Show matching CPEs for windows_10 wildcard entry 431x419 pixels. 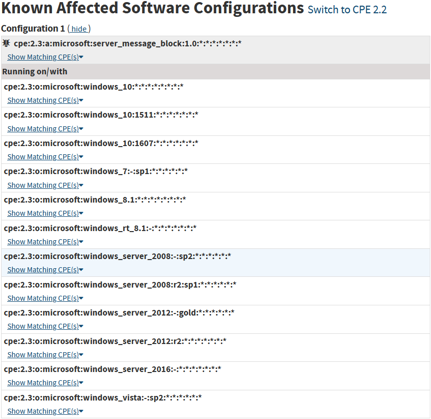click(45, 100)
